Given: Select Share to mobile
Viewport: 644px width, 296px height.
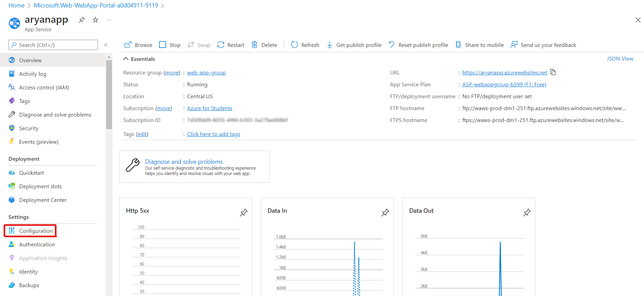Looking at the screenshot, I should point(479,45).
